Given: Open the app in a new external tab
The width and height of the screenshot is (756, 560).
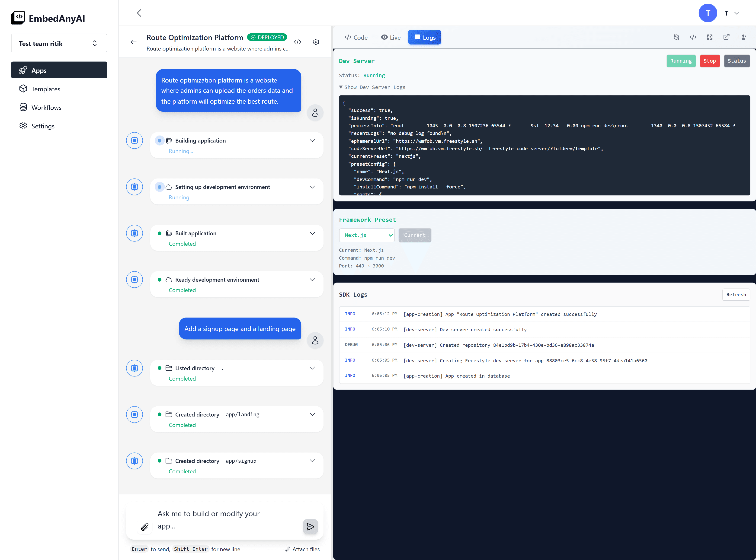Looking at the screenshot, I should pyautogui.click(x=727, y=37).
